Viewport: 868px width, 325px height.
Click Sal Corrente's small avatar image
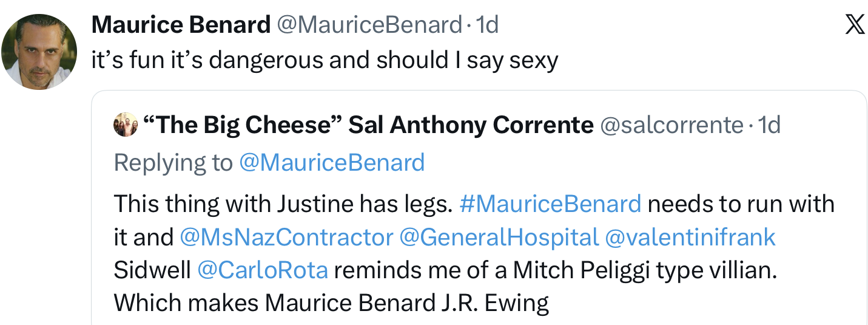(x=126, y=125)
